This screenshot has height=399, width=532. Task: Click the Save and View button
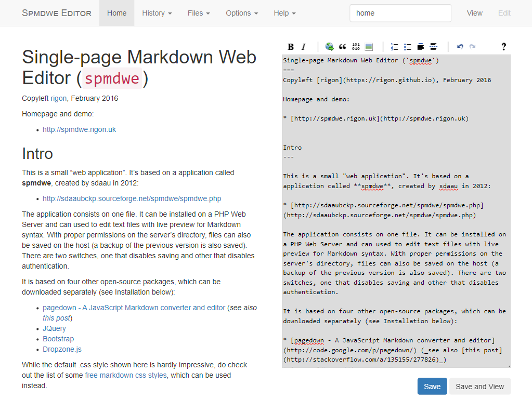(480, 387)
